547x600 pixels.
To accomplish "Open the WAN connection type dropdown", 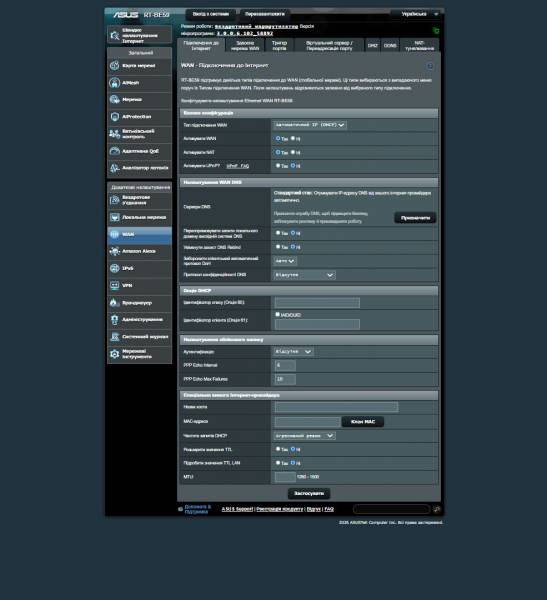I will pyautogui.click(x=310, y=125).
